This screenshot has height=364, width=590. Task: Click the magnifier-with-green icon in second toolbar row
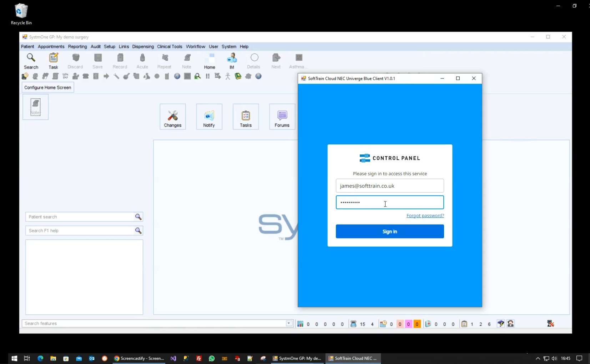point(197,76)
